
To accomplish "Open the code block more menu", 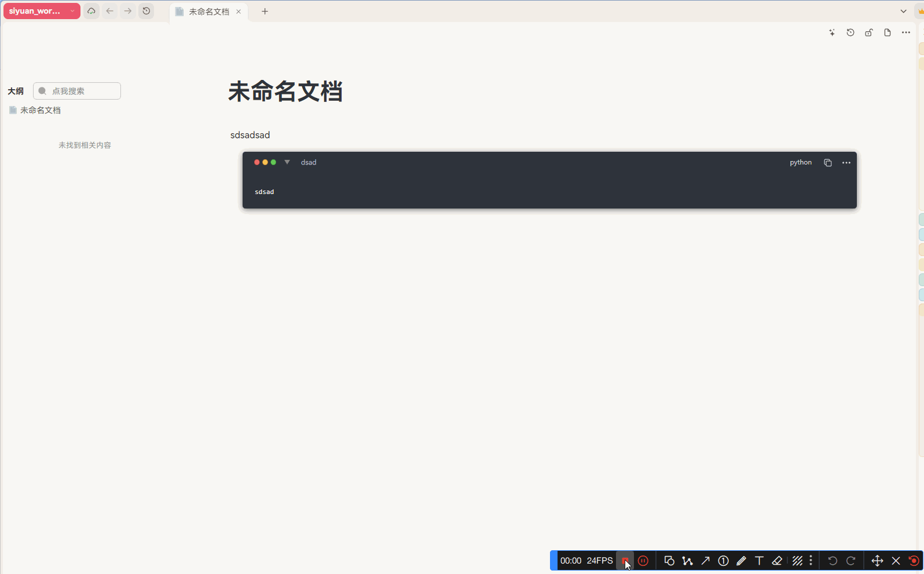I will tap(846, 163).
